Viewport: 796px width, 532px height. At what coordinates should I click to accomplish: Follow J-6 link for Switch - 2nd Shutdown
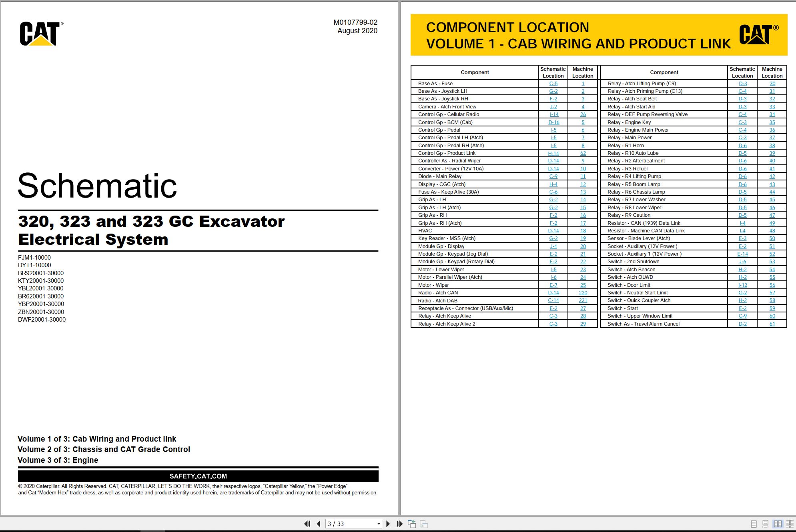[x=742, y=262]
